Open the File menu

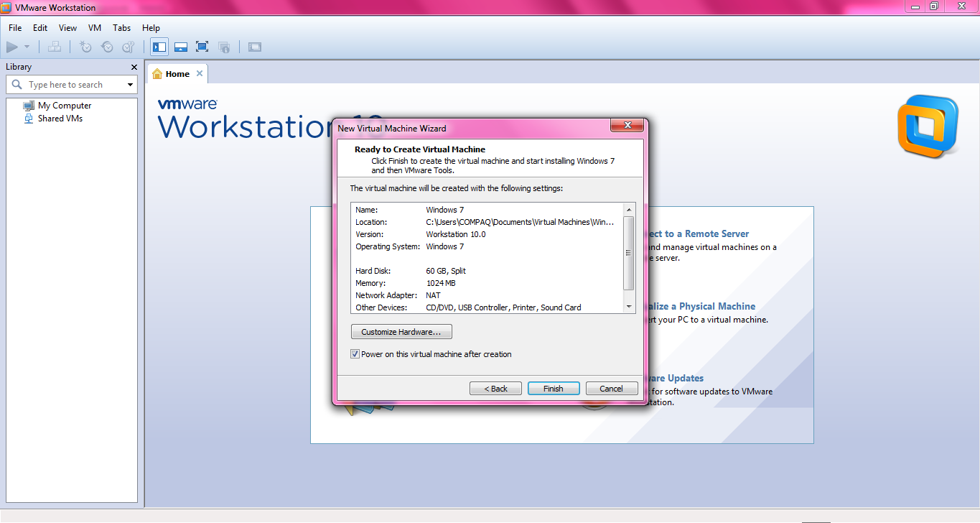point(15,28)
